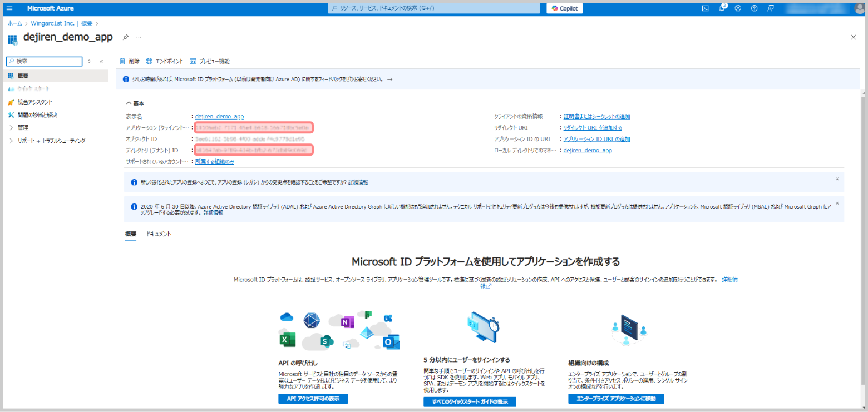Click 所属する組織のみ link
This screenshot has width=868, height=412.
point(215,161)
